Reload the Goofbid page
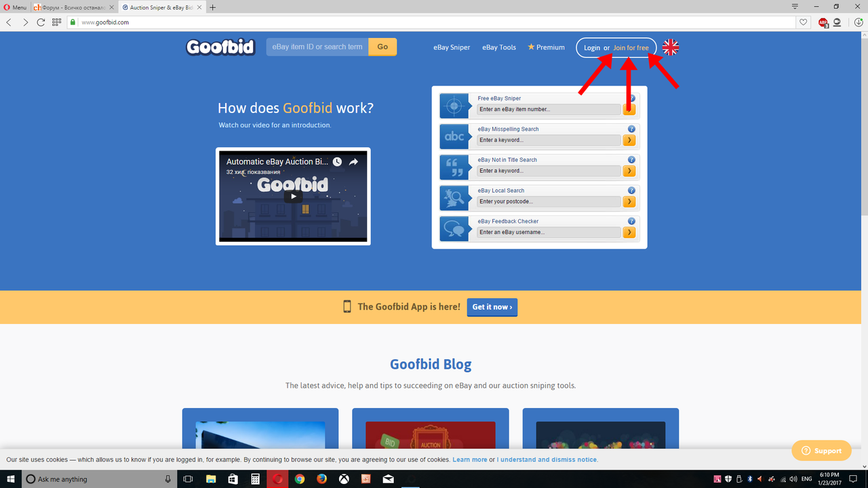The height and width of the screenshot is (488, 868). [x=41, y=22]
